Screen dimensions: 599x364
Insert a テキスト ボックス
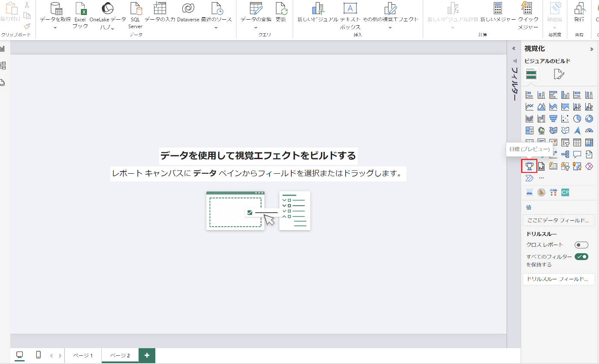coord(350,15)
